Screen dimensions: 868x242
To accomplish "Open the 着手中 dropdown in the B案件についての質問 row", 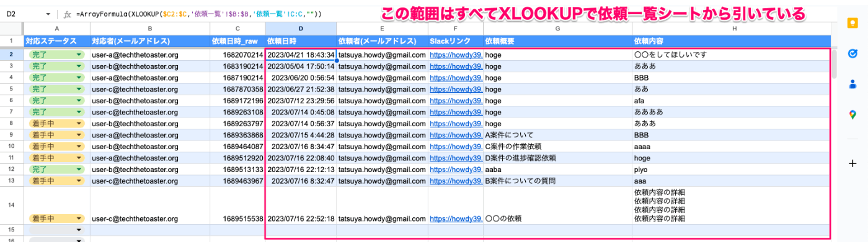I will (79, 181).
